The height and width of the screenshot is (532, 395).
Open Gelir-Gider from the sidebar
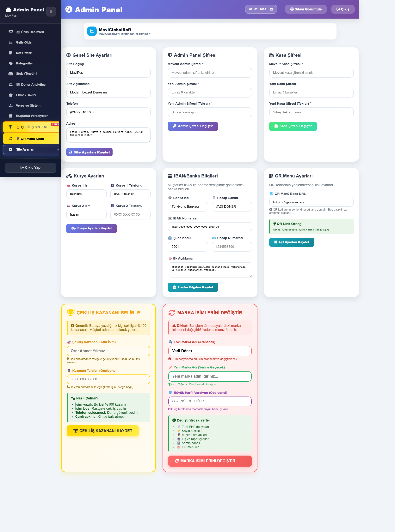[24, 43]
